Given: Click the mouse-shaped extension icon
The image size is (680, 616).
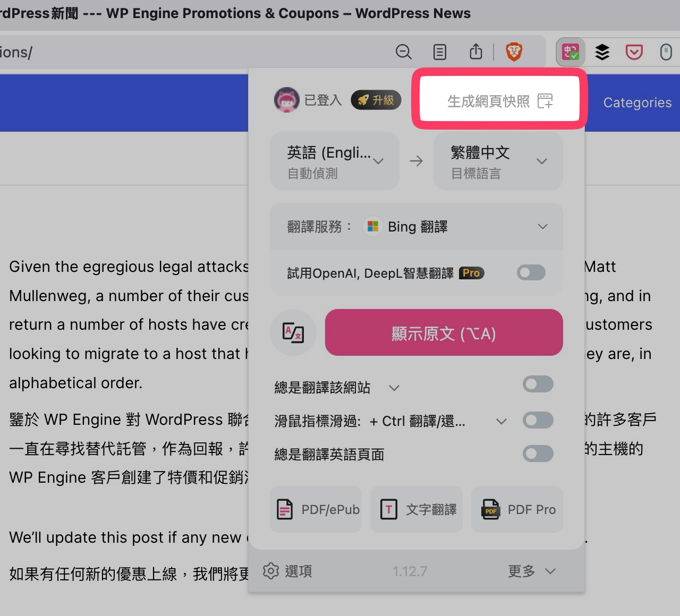Looking at the screenshot, I should point(666,52).
